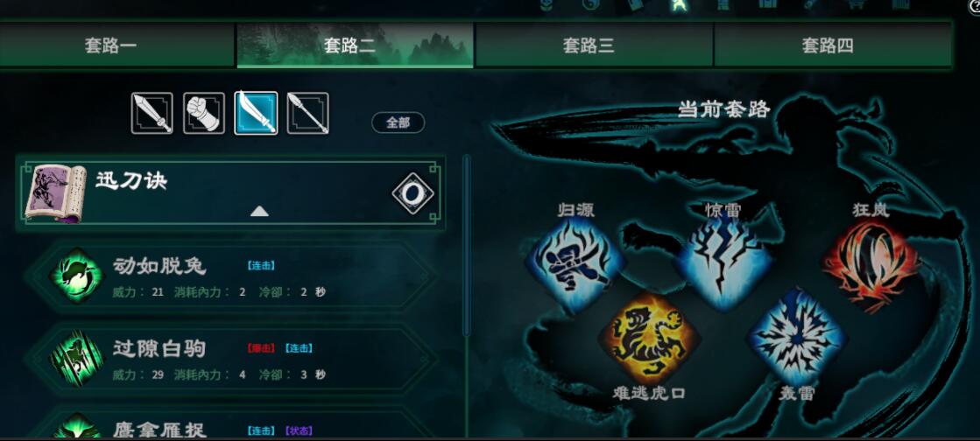Collapse the 迅刀诀 manual with triangle arrow
980x441 pixels.
[x=259, y=211]
